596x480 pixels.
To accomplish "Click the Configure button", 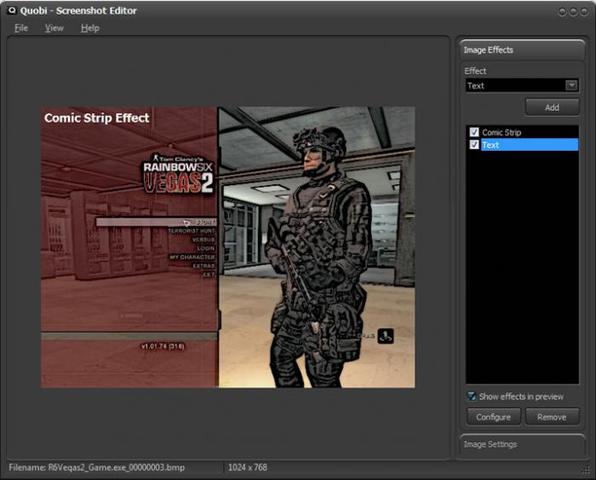I will (493, 417).
